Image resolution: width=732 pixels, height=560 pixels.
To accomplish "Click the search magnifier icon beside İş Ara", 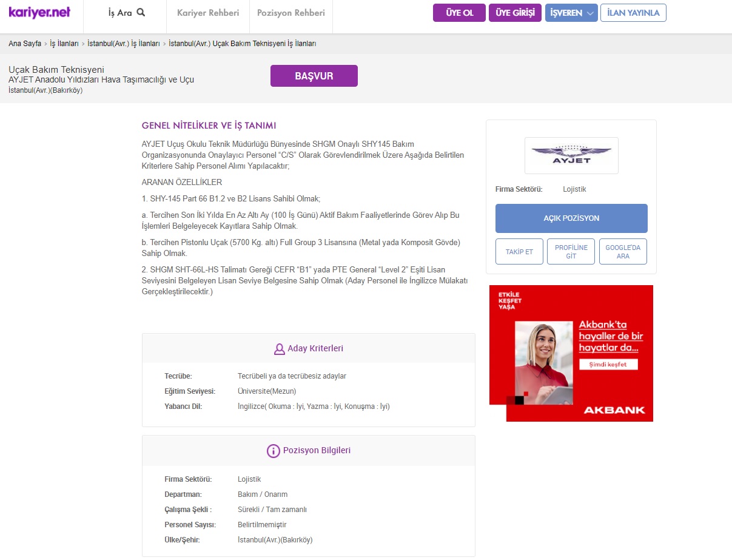I will pos(141,12).
